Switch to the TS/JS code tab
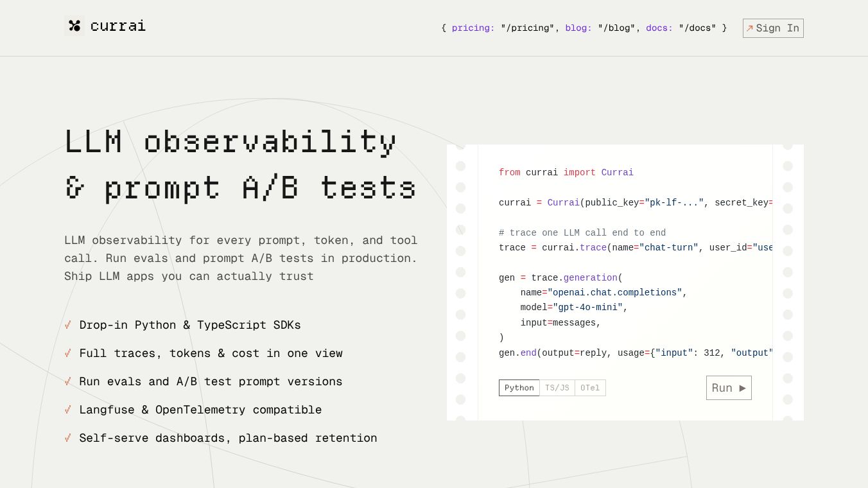This screenshot has height=488, width=868. (x=557, y=388)
